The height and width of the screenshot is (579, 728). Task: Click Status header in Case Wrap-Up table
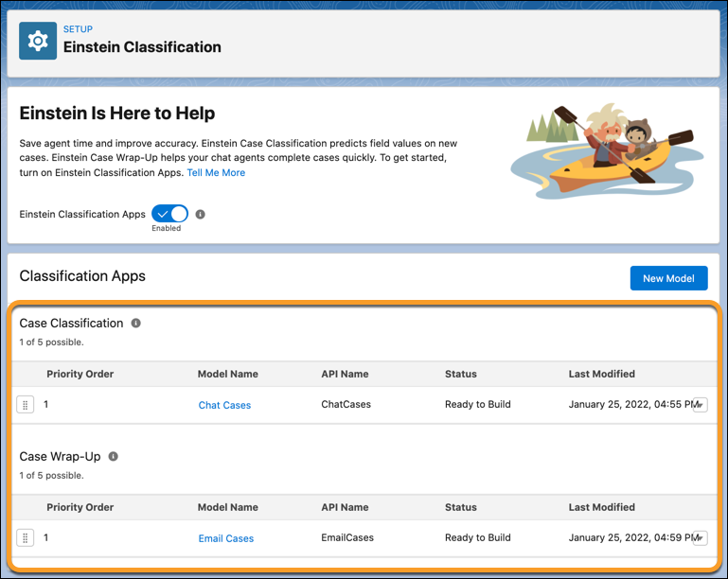(x=461, y=507)
